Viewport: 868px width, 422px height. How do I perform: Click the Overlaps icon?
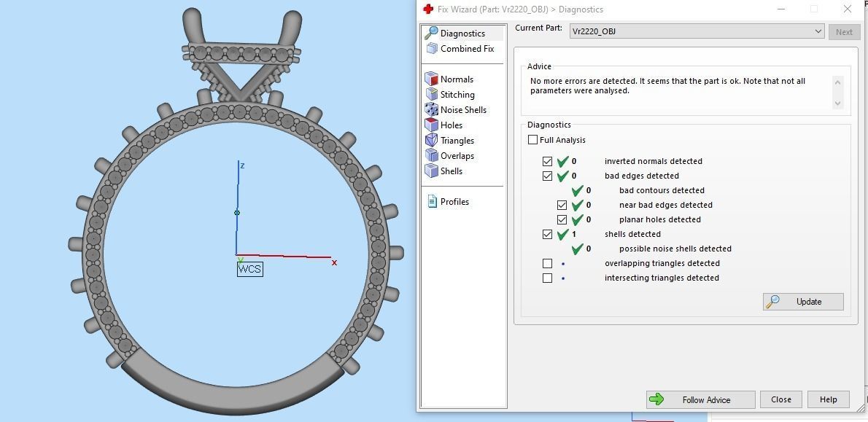pos(431,156)
